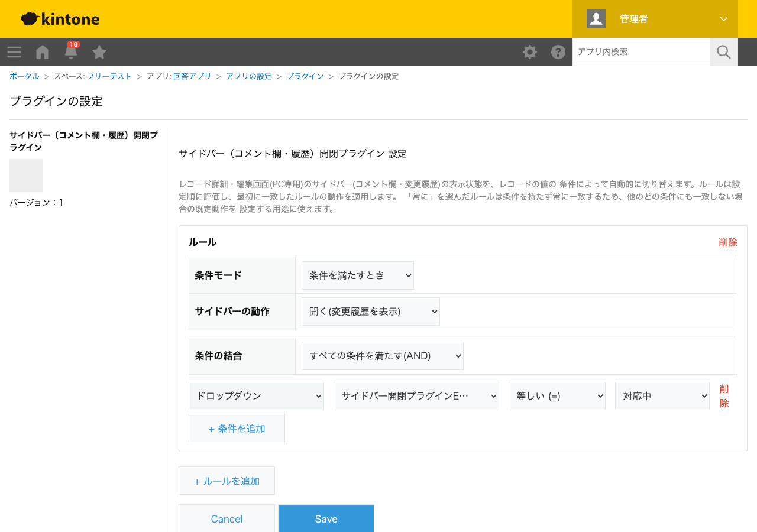The image size is (757, 532).
Task: Click the plugin name in left sidebar
Action: click(x=83, y=141)
